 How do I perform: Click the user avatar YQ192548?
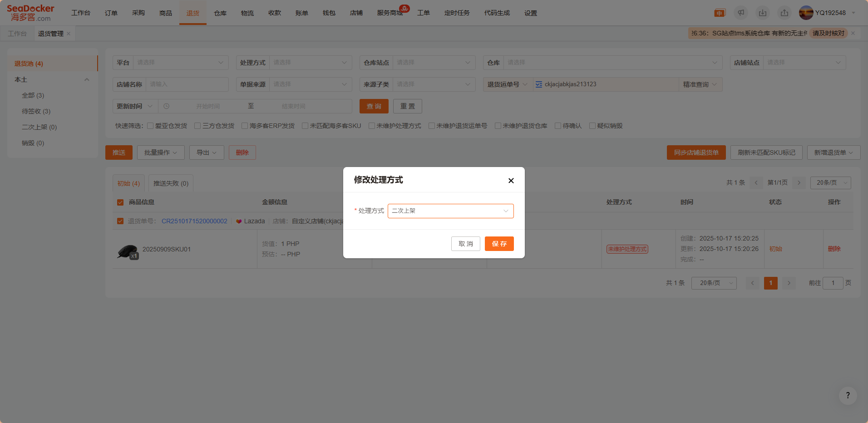(806, 13)
